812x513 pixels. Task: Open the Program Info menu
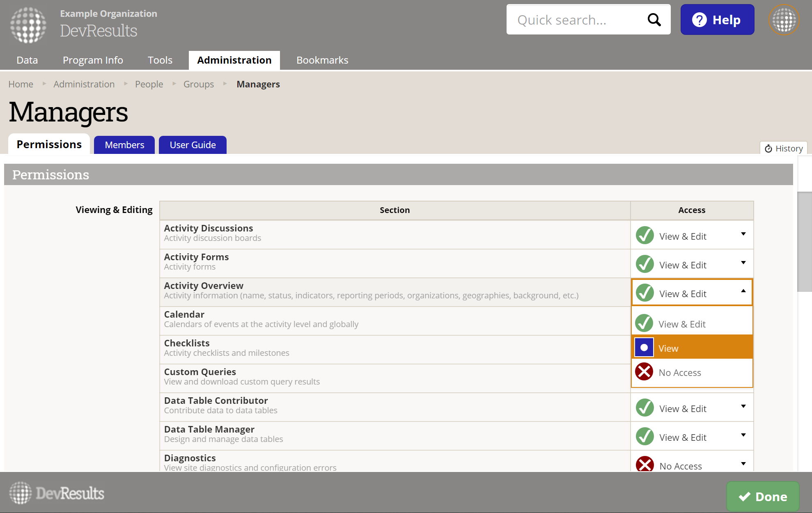[93, 60]
